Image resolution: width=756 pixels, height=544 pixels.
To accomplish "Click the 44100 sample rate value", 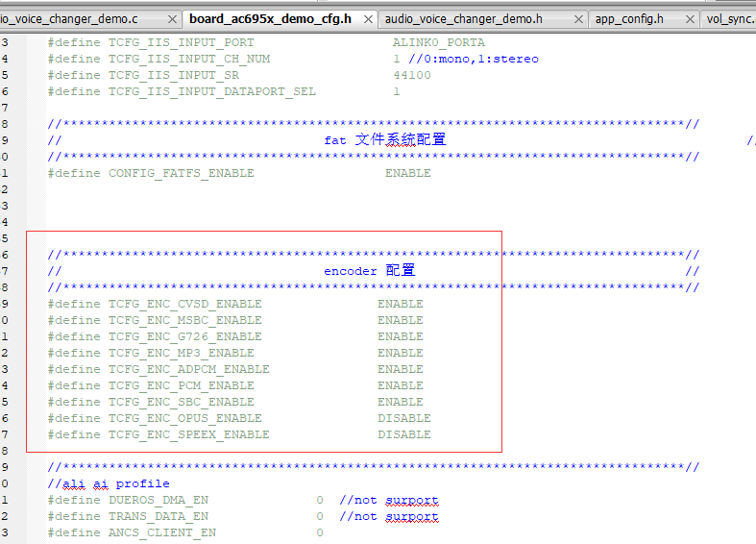I will (412, 75).
